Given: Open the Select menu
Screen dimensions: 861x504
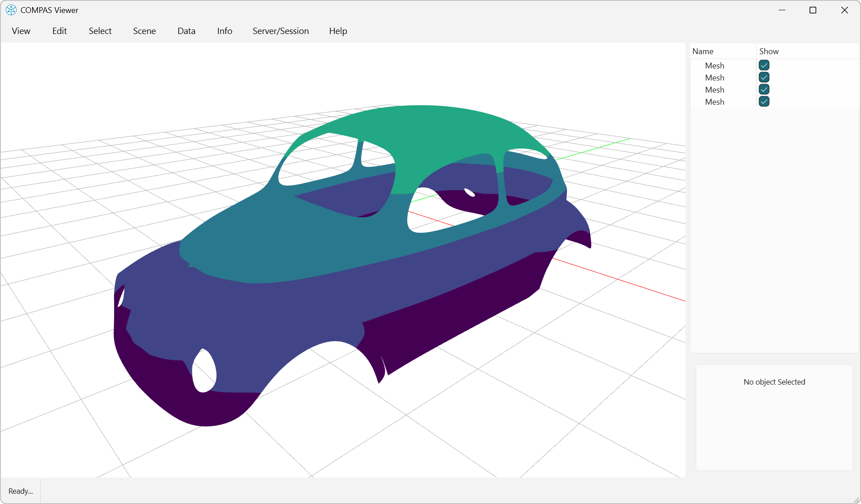Looking at the screenshot, I should click(100, 31).
